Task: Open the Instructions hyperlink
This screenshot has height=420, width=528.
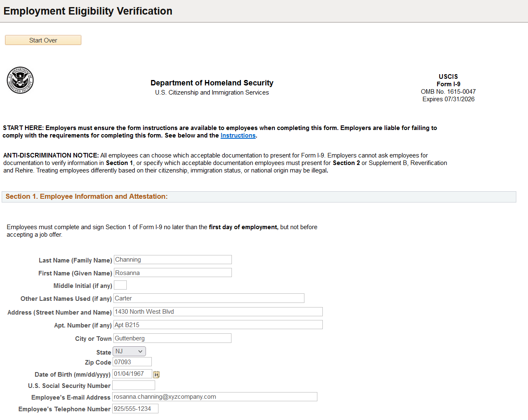Action: pyautogui.click(x=238, y=135)
